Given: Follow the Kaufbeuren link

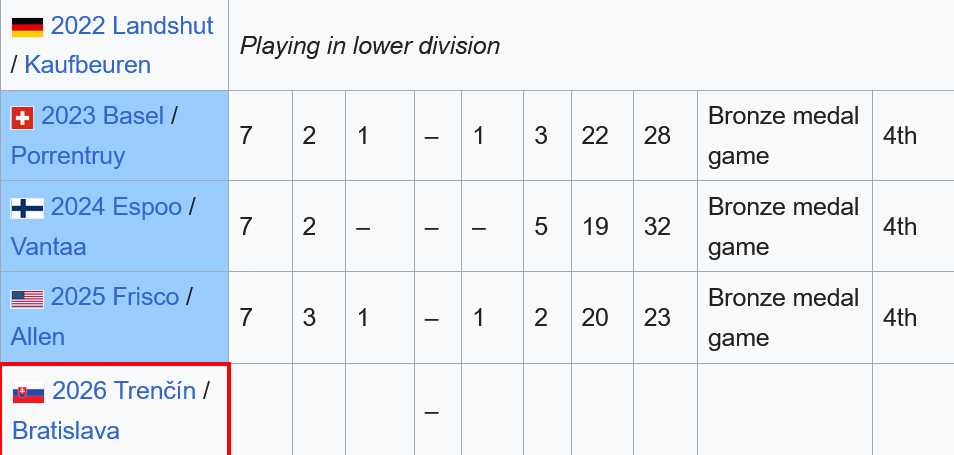Looking at the screenshot, I should click(87, 65).
